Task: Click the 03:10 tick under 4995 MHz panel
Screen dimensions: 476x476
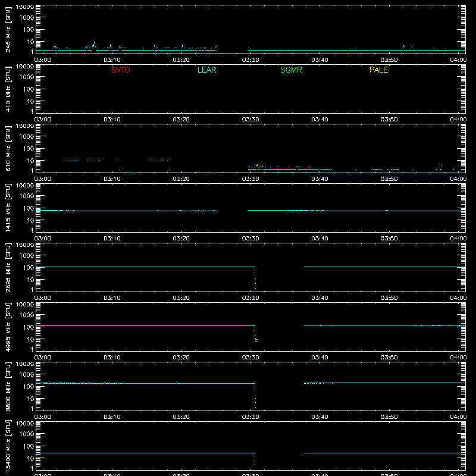Action: pyautogui.click(x=112, y=358)
